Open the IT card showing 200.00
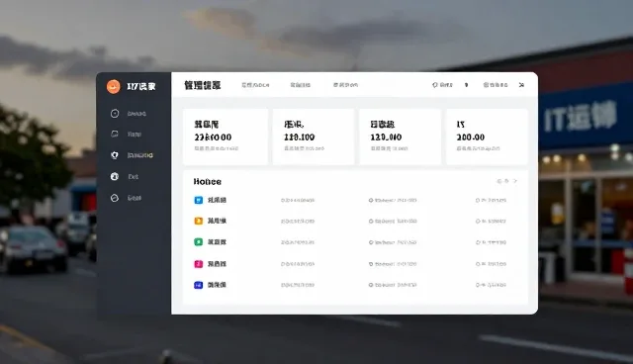Viewport: 633px width, 364px height. coord(487,136)
